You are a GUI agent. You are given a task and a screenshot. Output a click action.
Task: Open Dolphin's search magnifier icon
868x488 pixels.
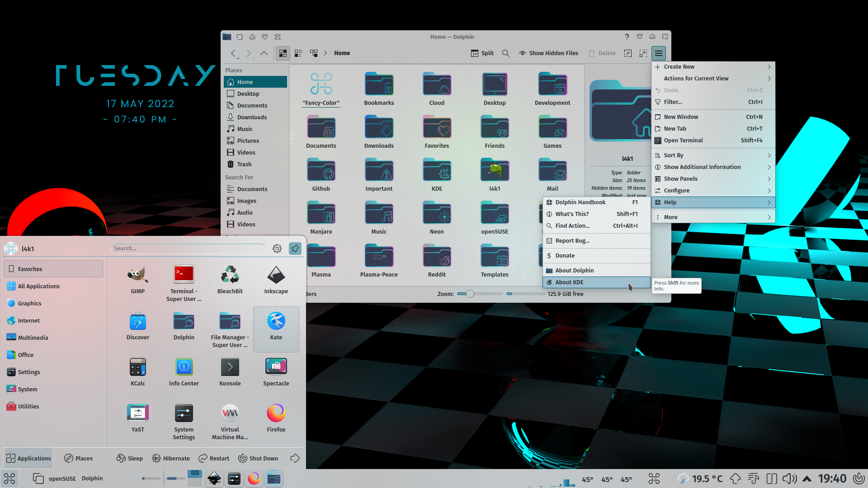pos(506,53)
